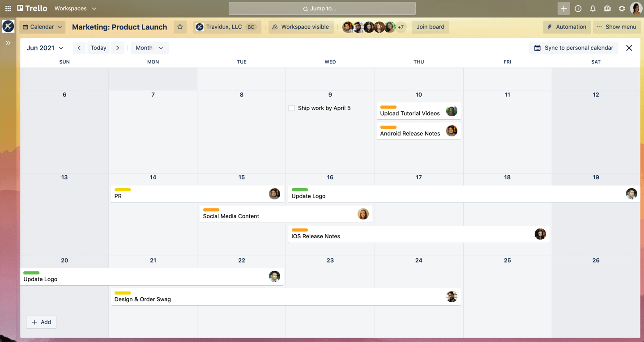
Task: Open the information icon in header
Action: (578, 8)
